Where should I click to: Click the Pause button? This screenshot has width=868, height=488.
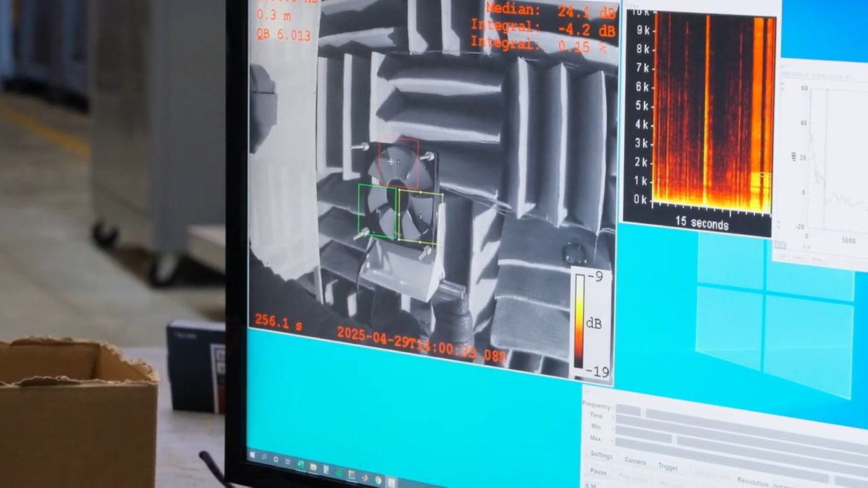[598, 472]
